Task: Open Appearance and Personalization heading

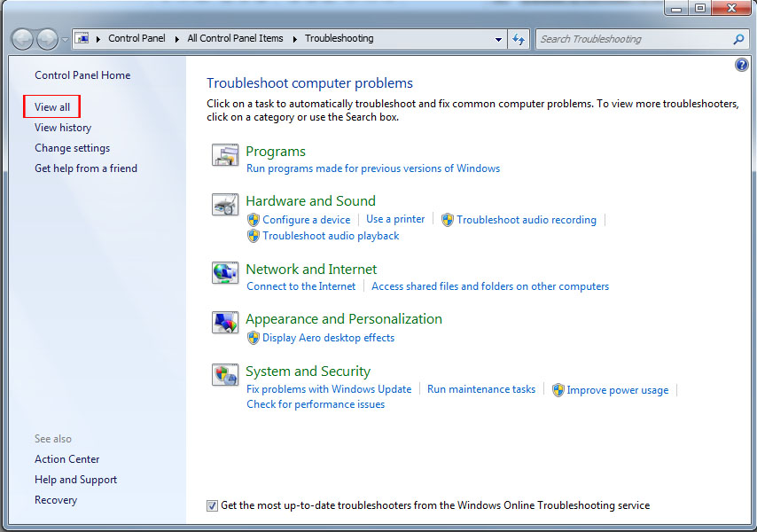Action: [344, 319]
